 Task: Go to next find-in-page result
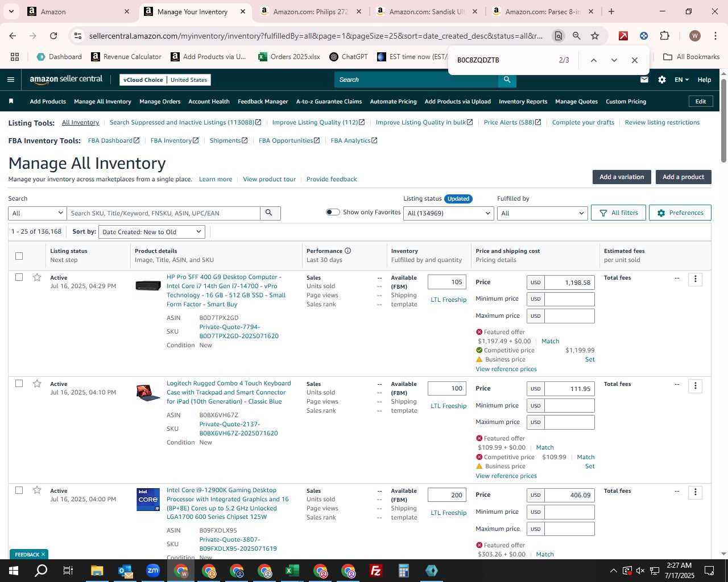click(x=614, y=60)
